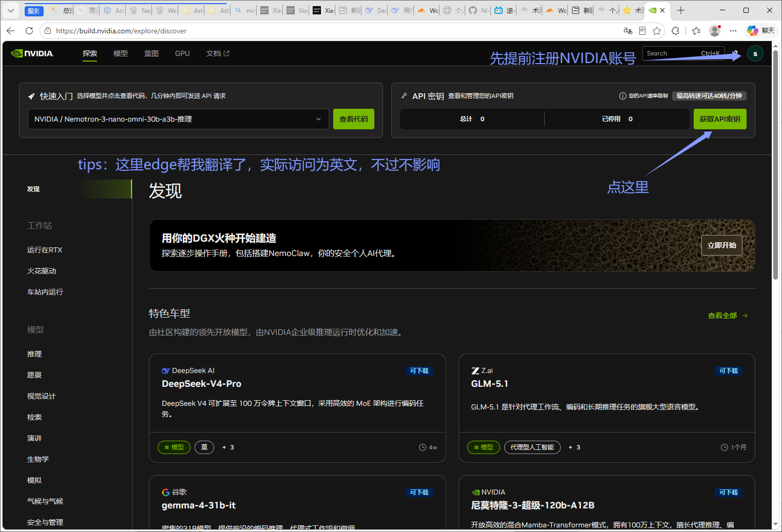
Task: Close the active NVIDIA browser tab
Action: pos(663,10)
